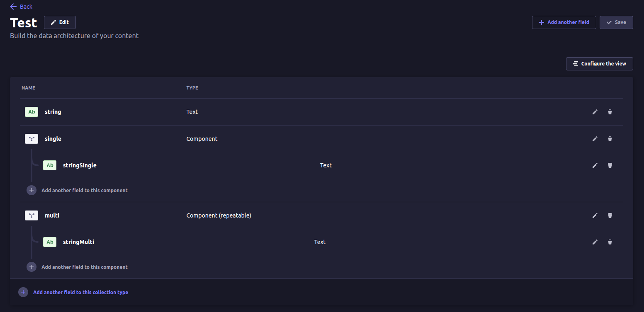The height and width of the screenshot is (312, 644).
Task: Delete the "single" component via trash icon
Action: click(610, 139)
